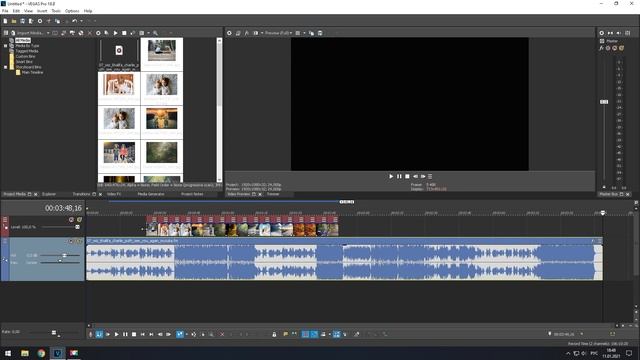The image size is (640, 360).
Task: Adjust the audio track Vol slider
Action: 64,256
